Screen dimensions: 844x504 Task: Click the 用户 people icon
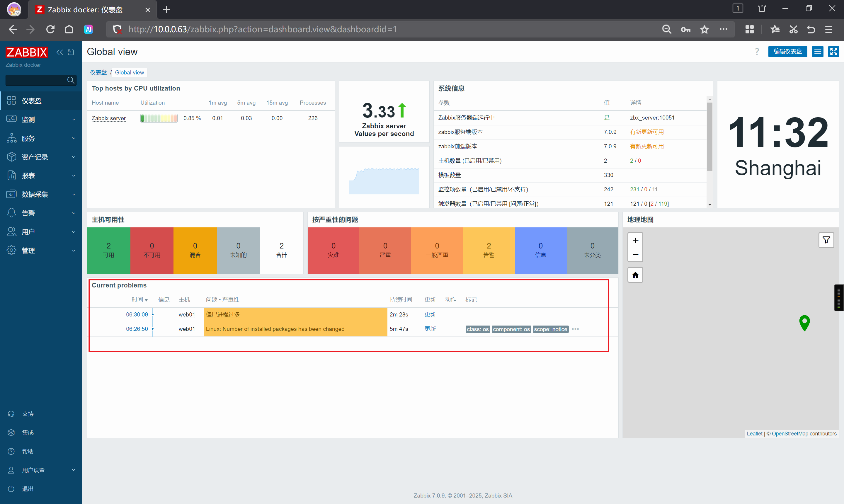(11, 231)
